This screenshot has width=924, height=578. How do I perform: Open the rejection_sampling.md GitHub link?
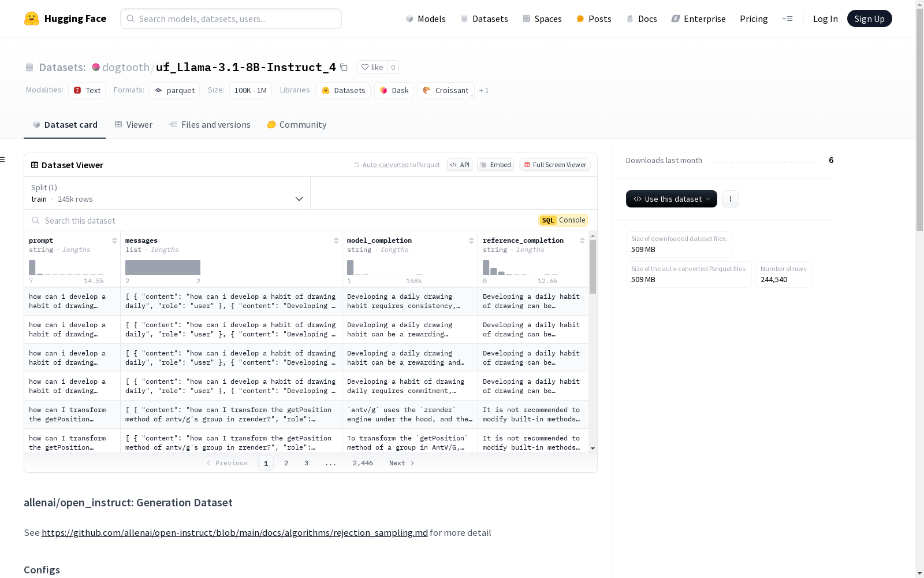[234, 532]
